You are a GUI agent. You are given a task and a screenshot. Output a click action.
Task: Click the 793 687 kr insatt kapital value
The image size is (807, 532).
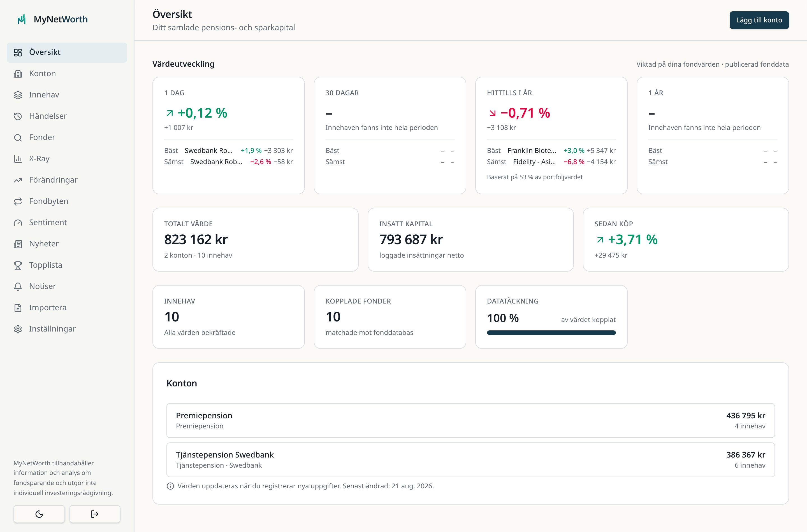(x=411, y=239)
